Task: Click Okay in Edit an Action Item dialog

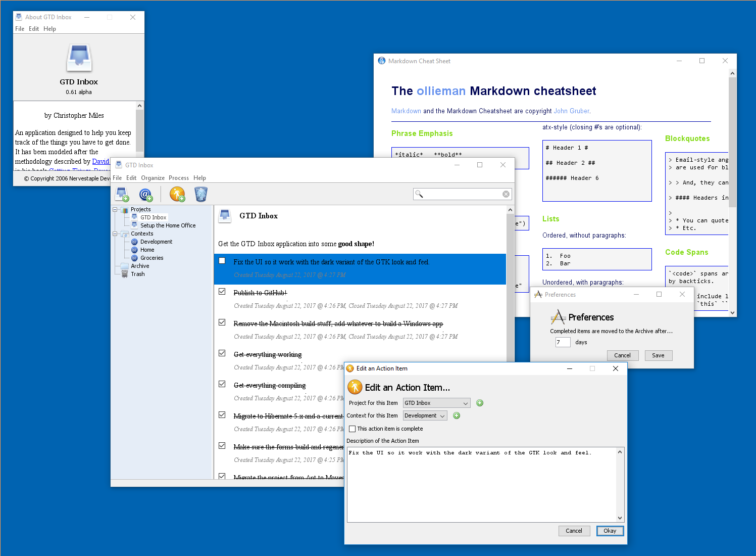Action: tap(610, 531)
